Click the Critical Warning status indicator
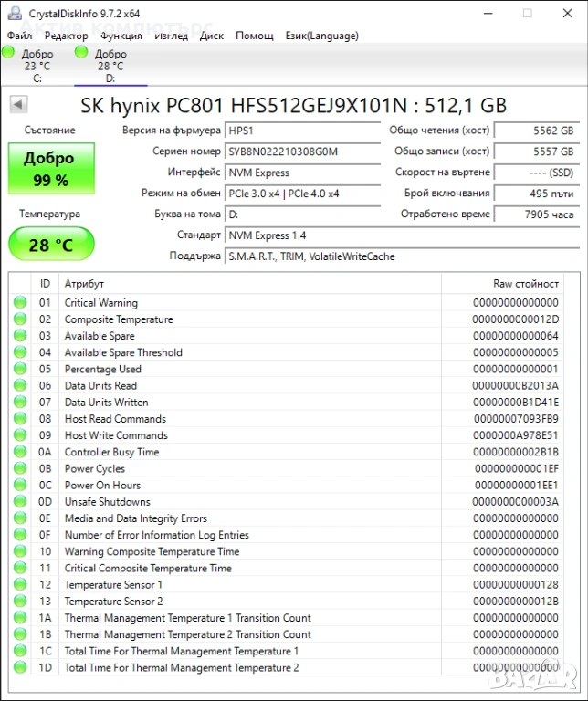The height and width of the screenshot is (701, 588). coord(20,303)
